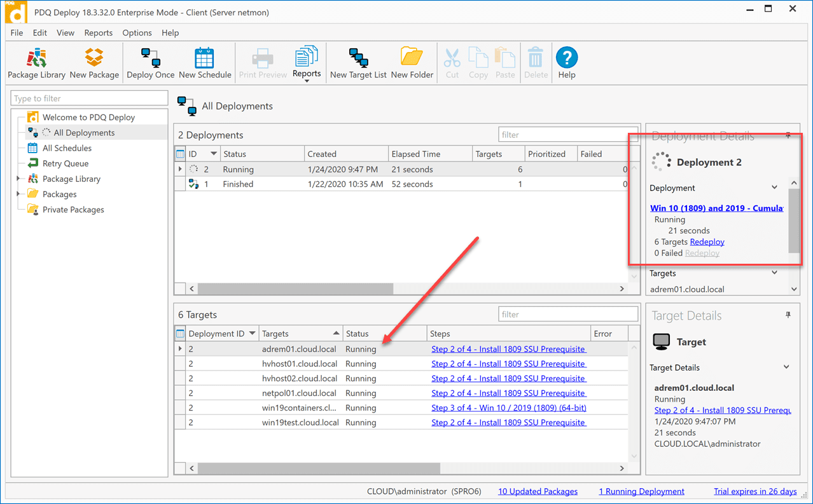Select Retry Queue in the tree
This screenshot has width=813, height=504.
65,163
